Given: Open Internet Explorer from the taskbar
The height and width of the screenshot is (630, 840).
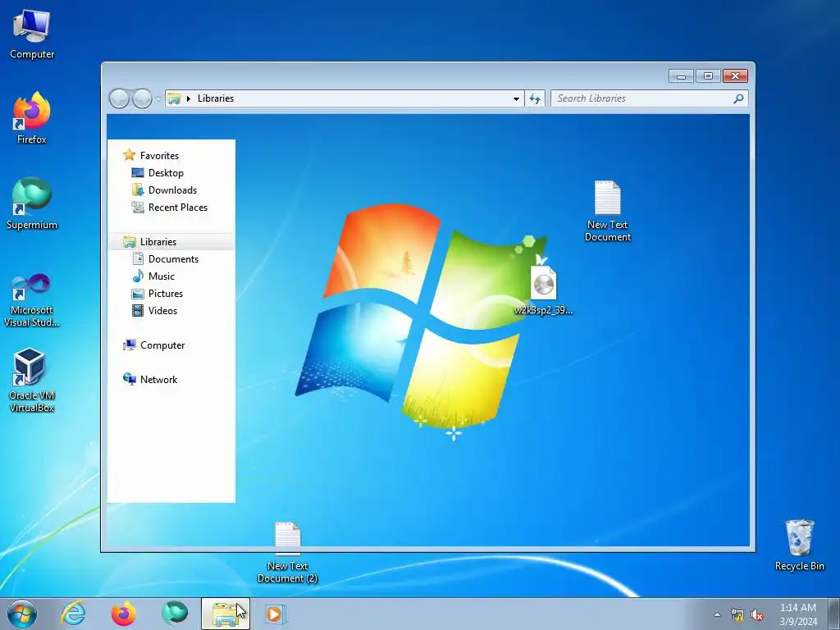Looking at the screenshot, I should tap(73, 614).
